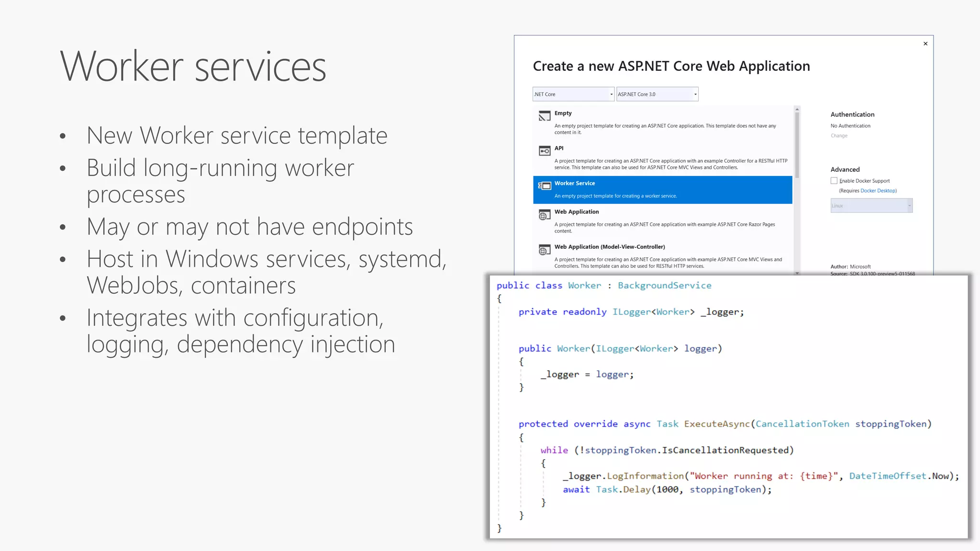Select the API project template

[662, 158]
